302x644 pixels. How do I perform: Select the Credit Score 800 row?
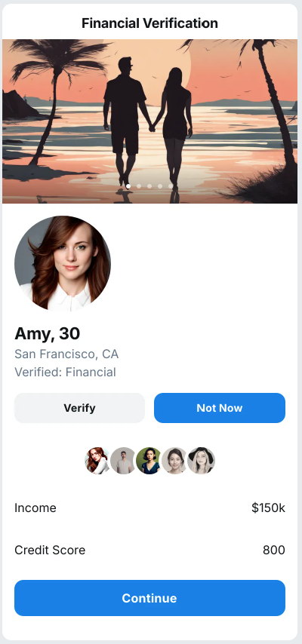tap(149, 550)
